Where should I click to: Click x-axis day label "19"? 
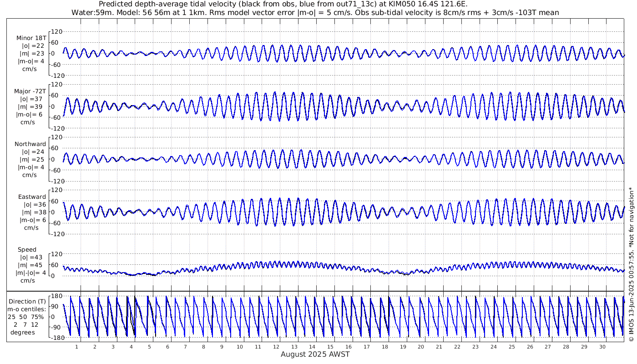point(403,347)
